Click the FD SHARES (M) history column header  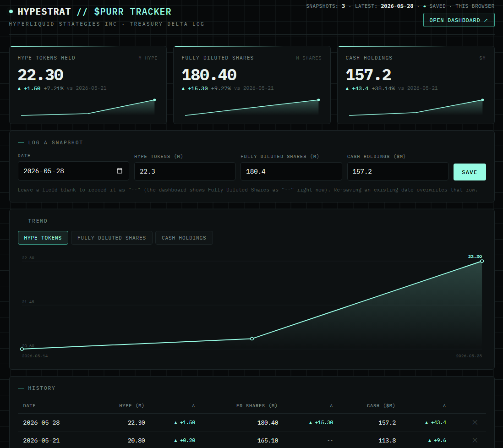point(257,406)
